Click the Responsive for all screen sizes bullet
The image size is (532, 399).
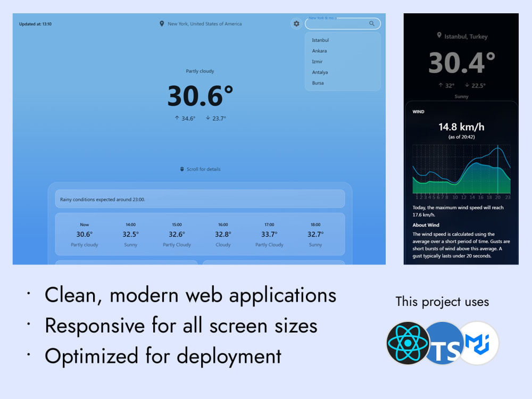click(181, 326)
